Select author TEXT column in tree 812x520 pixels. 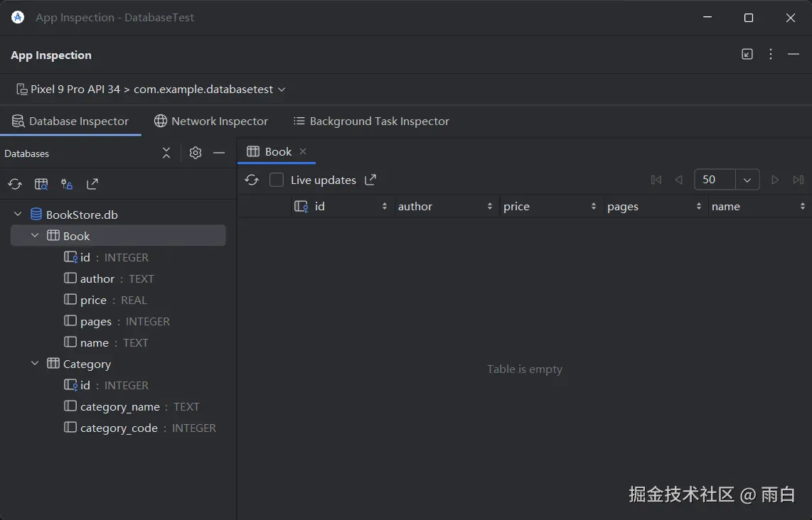(118, 278)
